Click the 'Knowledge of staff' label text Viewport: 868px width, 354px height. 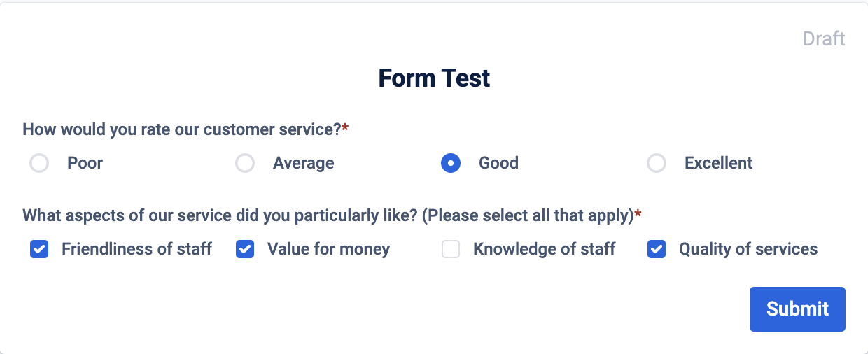click(x=544, y=249)
